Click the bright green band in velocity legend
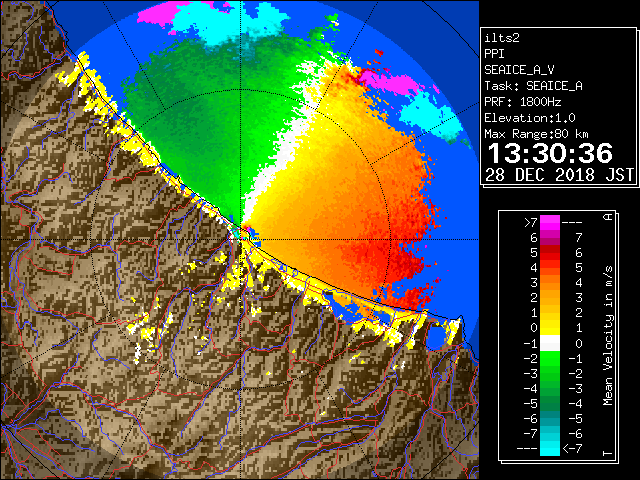 [550, 358]
